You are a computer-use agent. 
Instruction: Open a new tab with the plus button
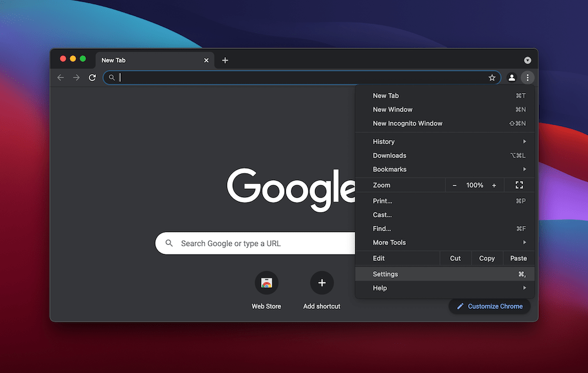point(225,60)
